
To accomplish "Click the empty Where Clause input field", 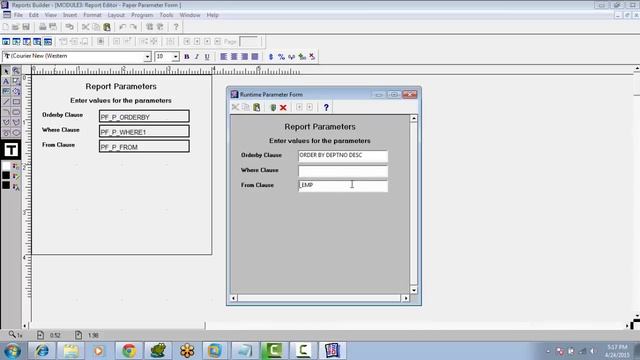I will [343, 171].
